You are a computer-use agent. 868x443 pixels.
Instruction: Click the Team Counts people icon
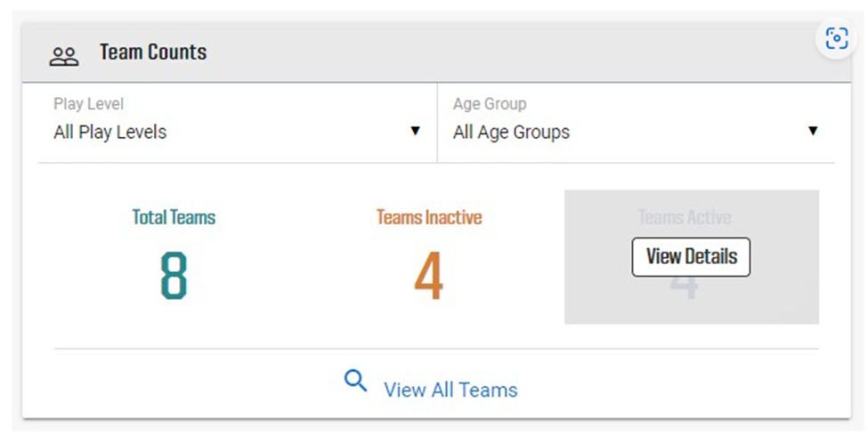[63, 55]
